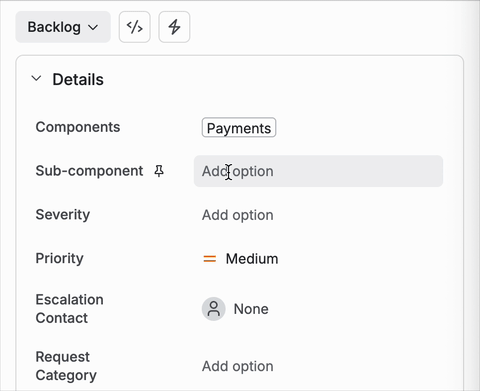The image size is (480, 391).
Task: Select the Payments component tag
Action: pos(239,127)
